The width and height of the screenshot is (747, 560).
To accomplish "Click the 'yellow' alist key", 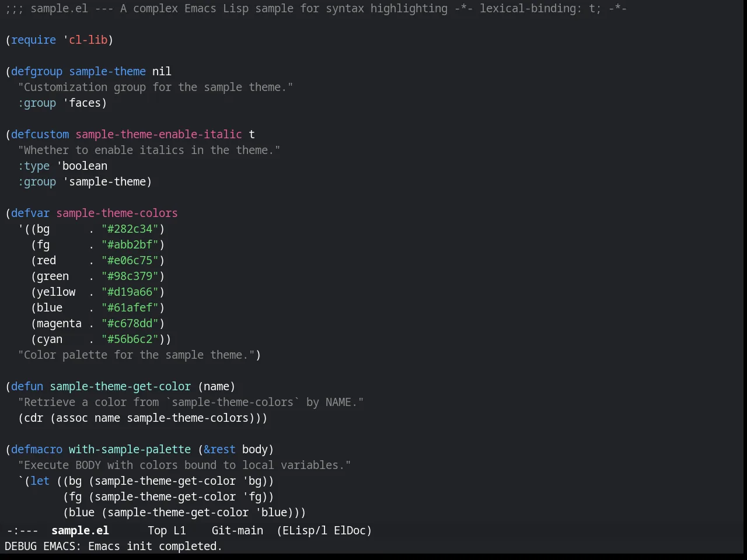I will (x=56, y=292).
